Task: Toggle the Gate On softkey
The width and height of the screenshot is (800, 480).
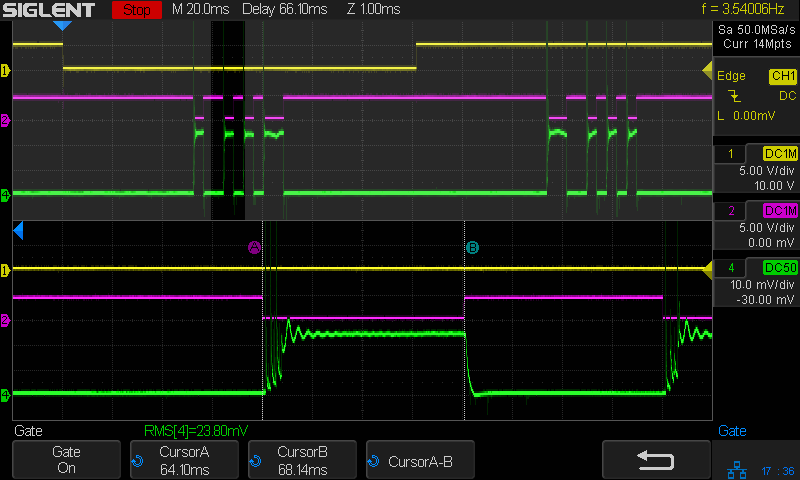Action: [66, 459]
